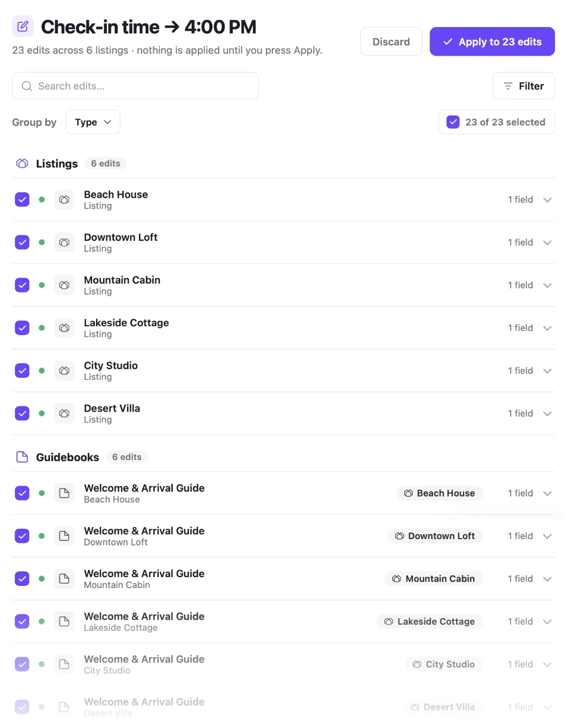Viewport: 567px width, 728px height.
Task: Expand the City Studio listing row chevron
Action: pos(547,371)
